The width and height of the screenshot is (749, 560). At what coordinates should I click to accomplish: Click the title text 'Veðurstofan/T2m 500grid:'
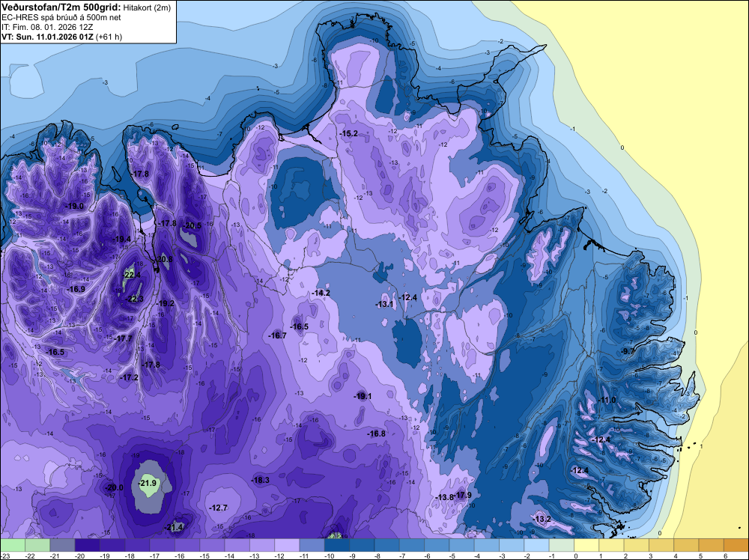[x=61, y=7]
